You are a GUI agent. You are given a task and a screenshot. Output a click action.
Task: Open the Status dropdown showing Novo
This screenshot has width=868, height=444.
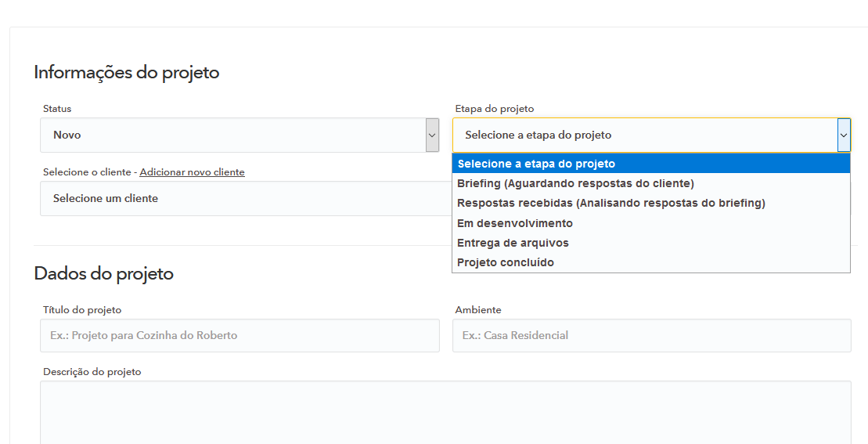coord(233,135)
